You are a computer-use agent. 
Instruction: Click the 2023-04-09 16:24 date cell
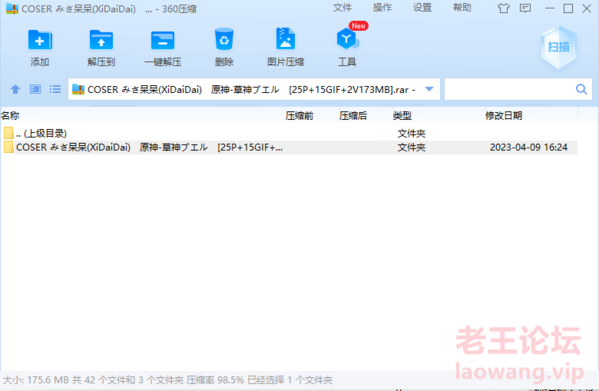(528, 147)
